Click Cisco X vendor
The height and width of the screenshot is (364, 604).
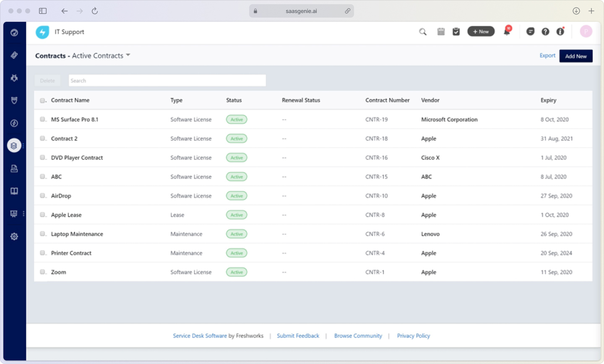pyautogui.click(x=430, y=158)
